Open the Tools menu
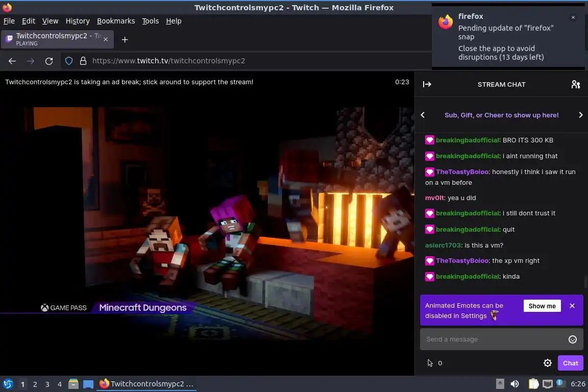 [151, 21]
